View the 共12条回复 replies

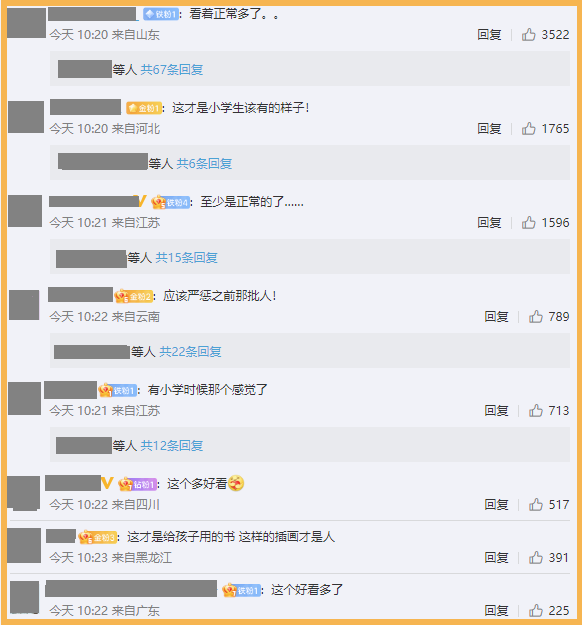[172, 446]
